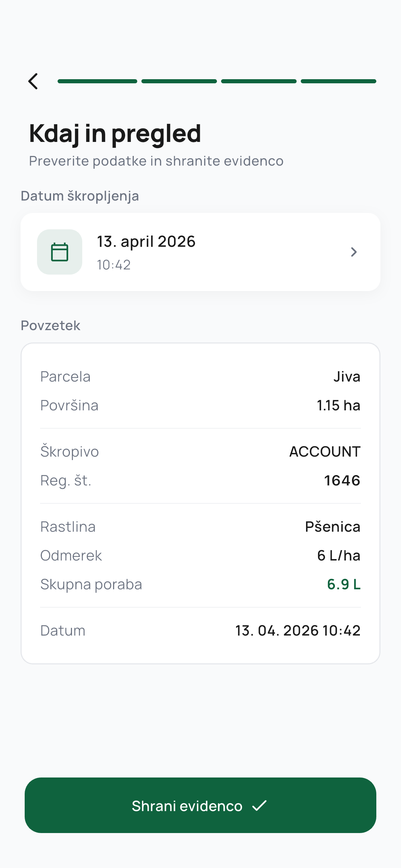Click the green calendar icon

tap(60, 252)
